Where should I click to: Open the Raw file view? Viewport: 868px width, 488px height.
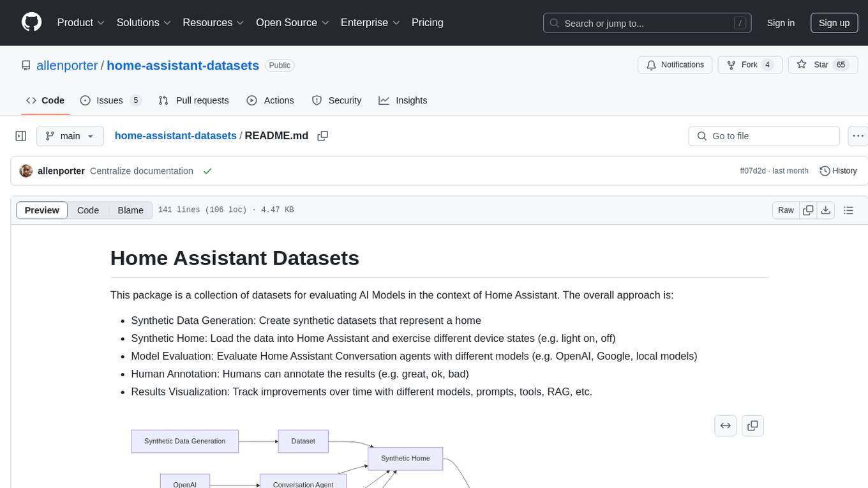pos(786,210)
